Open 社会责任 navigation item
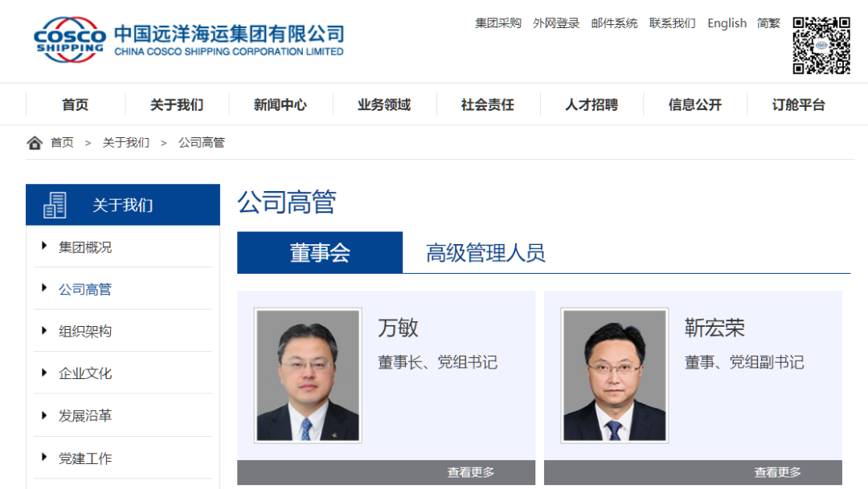This screenshot has height=489, width=868. [488, 104]
